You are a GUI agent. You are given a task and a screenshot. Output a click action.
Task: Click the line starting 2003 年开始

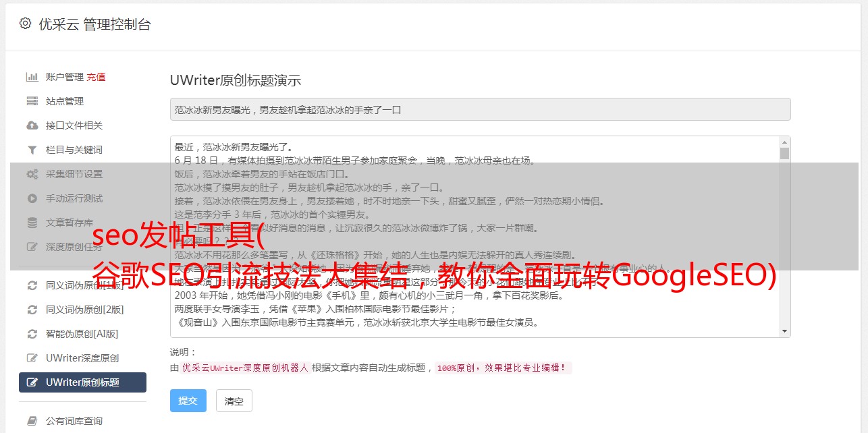point(369,295)
